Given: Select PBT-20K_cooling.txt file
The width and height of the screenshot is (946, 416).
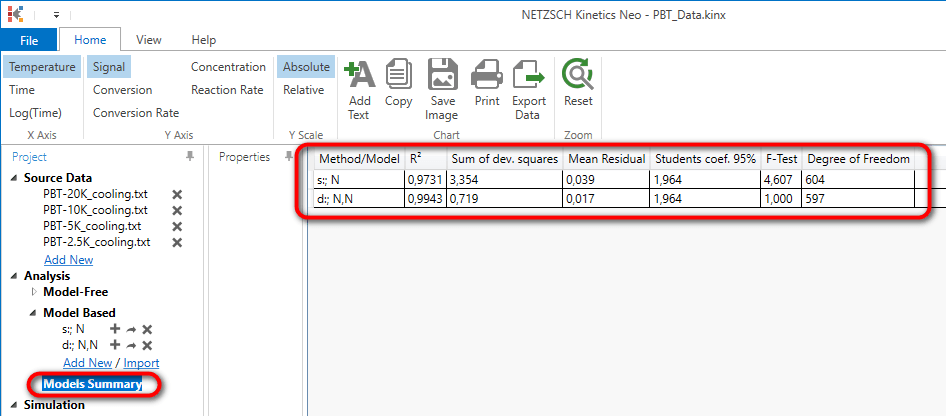Looking at the screenshot, I should [95, 194].
